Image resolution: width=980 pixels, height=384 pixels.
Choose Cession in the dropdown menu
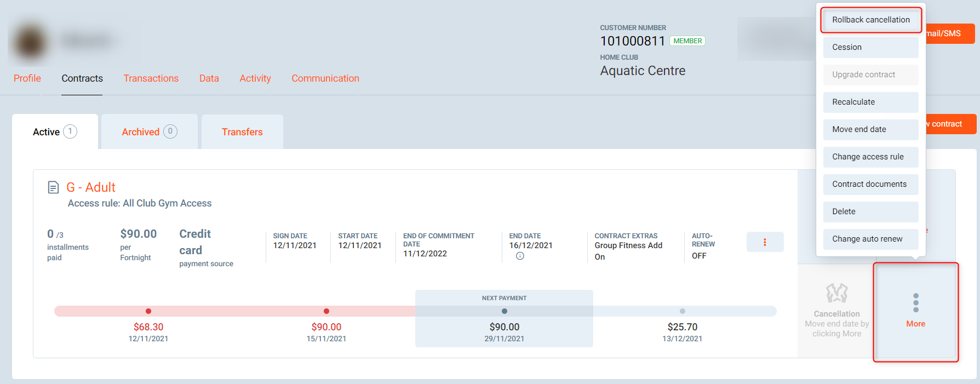pos(870,47)
